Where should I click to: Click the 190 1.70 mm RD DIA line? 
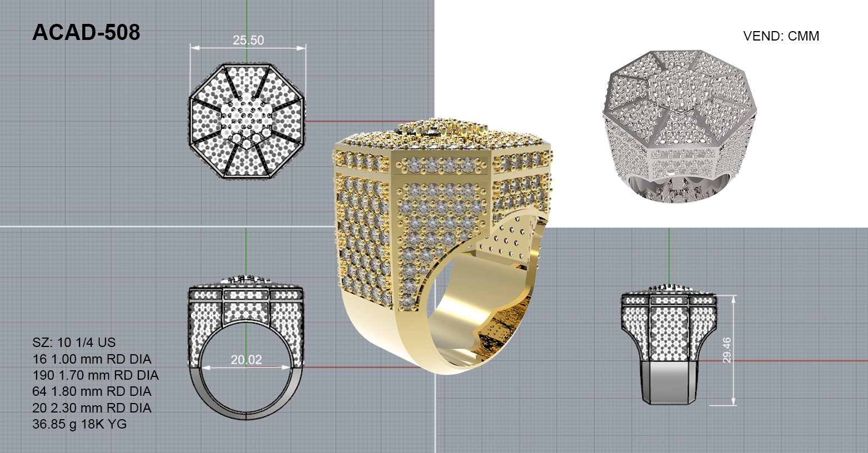(x=96, y=375)
